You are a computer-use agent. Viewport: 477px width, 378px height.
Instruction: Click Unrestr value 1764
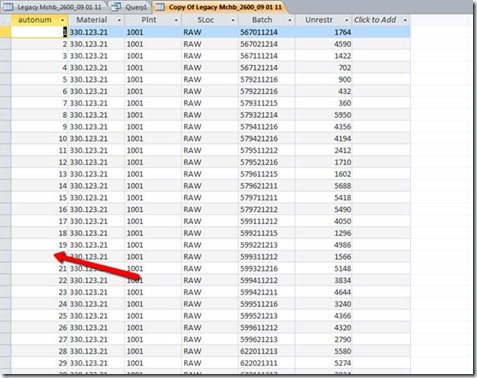(x=323, y=32)
